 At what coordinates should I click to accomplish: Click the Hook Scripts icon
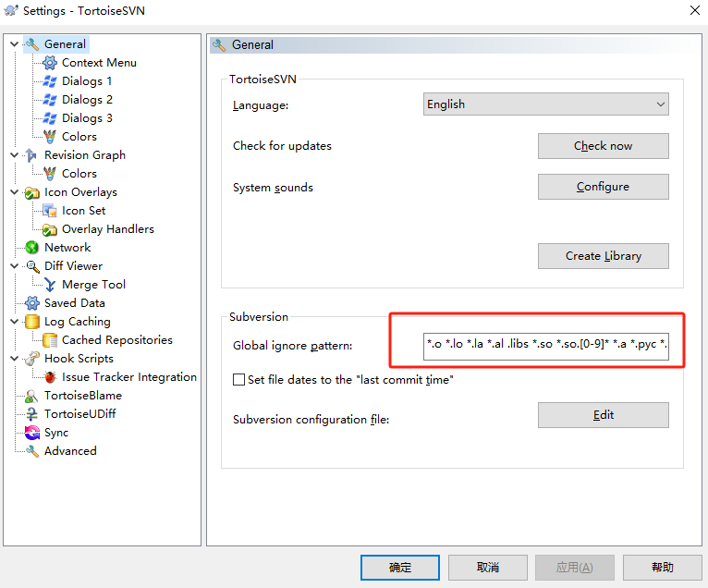click(x=32, y=359)
